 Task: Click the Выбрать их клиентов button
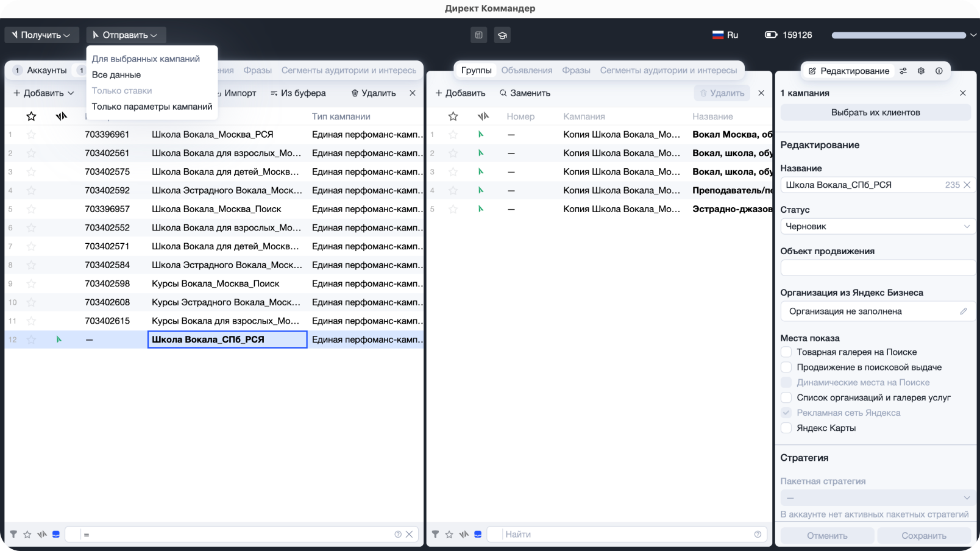click(876, 113)
